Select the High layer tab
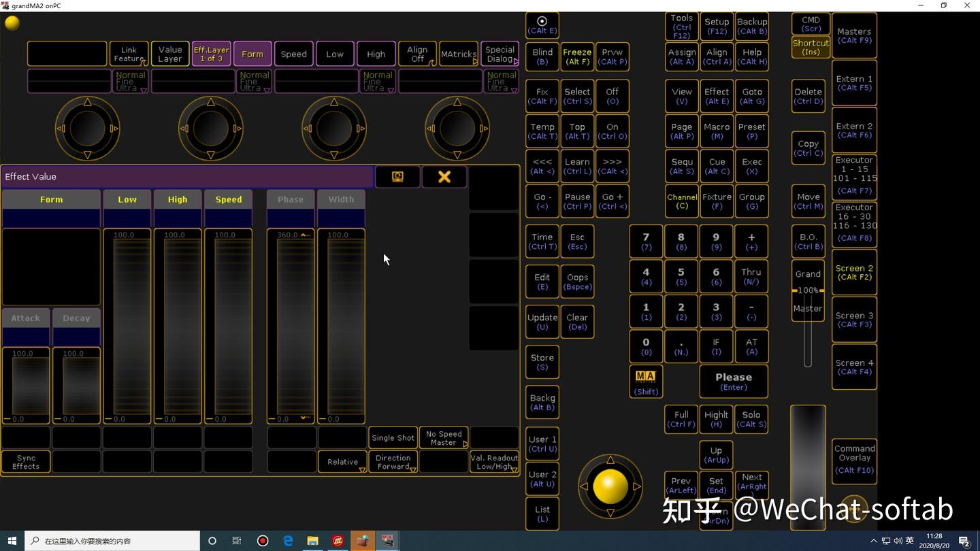The image size is (980, 551). click(376, 54)
